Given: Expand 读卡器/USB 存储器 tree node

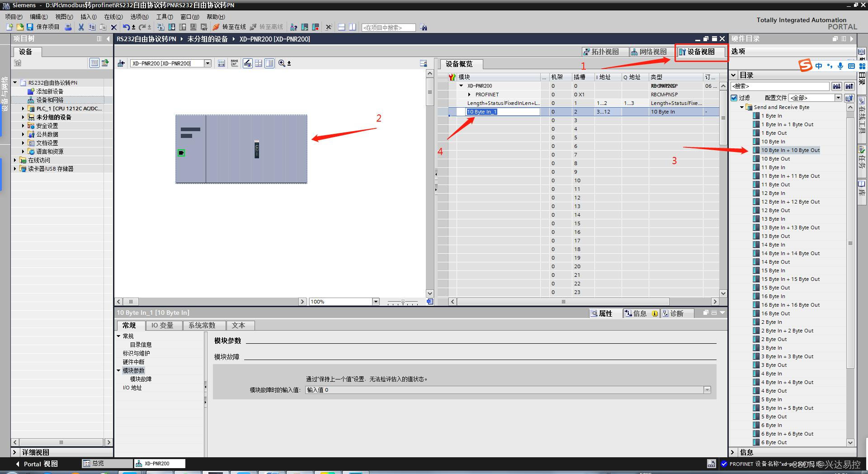Looking at the screenshot, I should (x=15, y=169).
